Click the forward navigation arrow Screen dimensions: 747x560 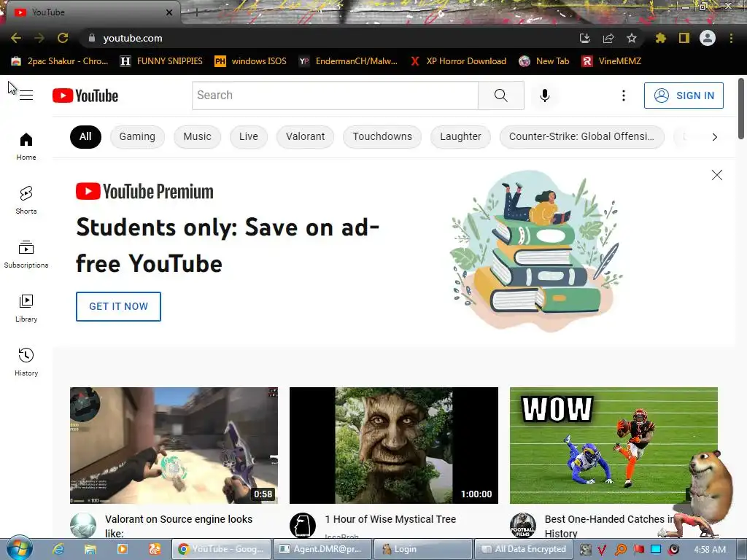pos(39,38)
